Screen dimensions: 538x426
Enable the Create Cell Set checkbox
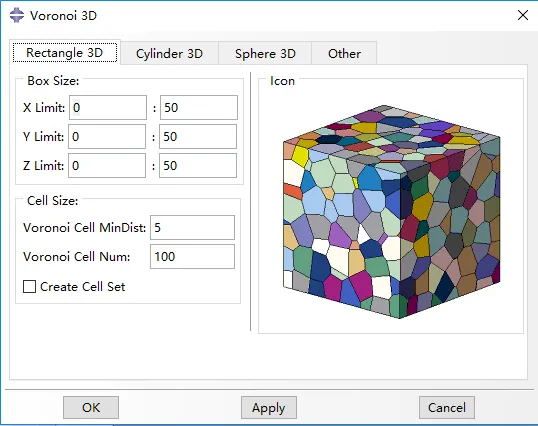tap(29, 286)
